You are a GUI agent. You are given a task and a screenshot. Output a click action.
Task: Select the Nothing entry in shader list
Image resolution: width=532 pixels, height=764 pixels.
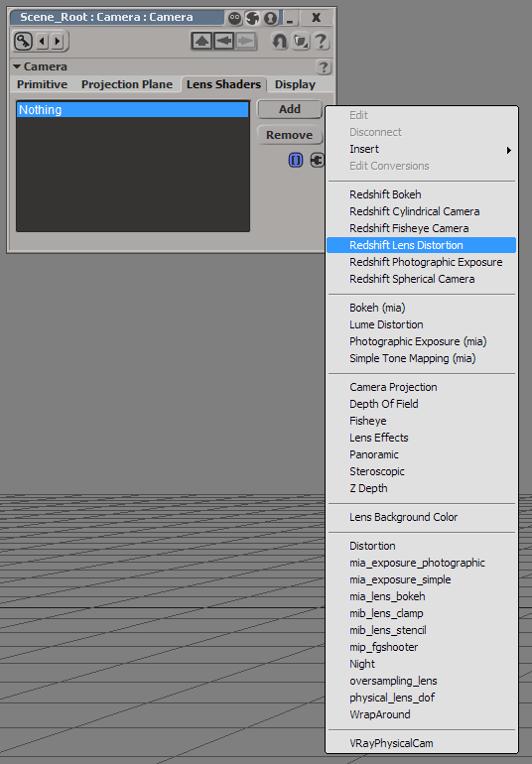(133, 109)
